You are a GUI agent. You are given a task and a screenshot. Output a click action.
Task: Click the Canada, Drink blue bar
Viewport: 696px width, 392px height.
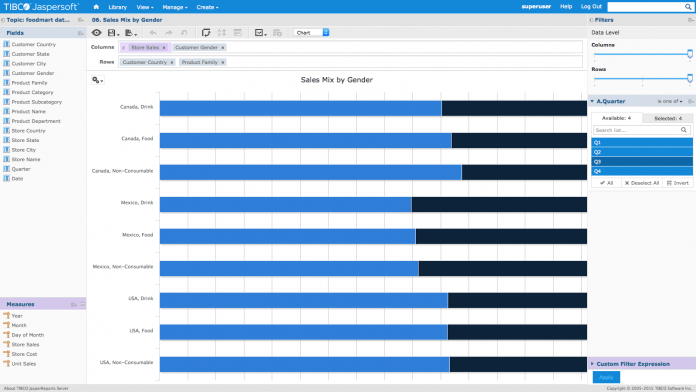pos(301,108)
